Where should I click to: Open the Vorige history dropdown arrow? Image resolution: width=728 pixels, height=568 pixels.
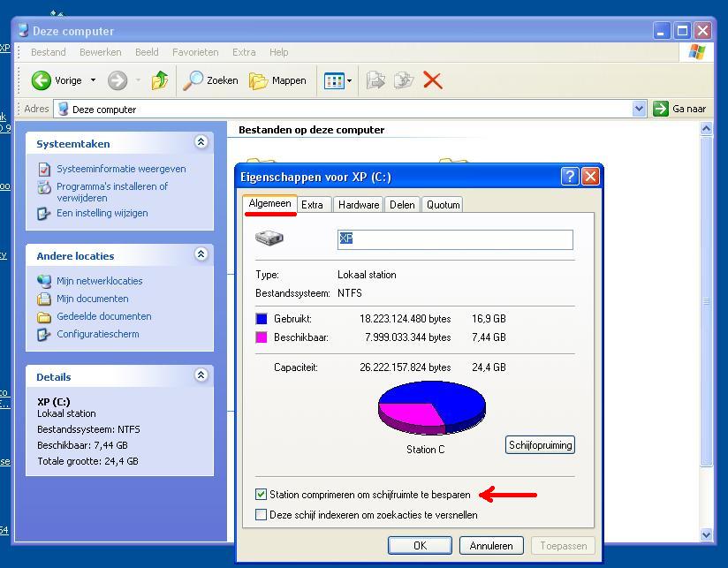pyautogui.click(x=93, y=80)
